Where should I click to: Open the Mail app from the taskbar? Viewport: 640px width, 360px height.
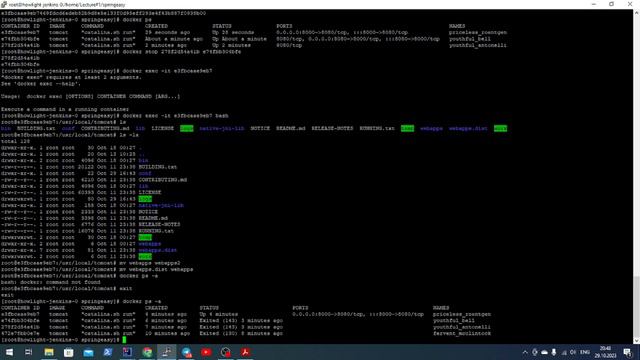(x=88, y=352)
